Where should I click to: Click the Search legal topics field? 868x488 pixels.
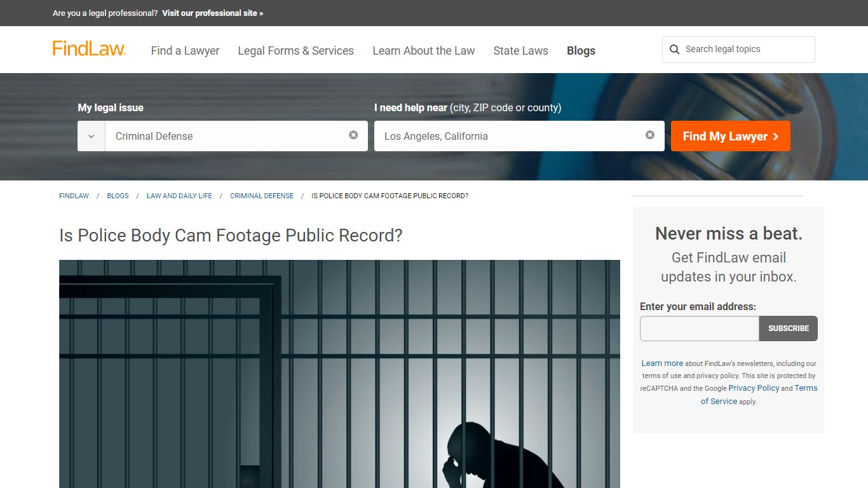pos(738,50)
